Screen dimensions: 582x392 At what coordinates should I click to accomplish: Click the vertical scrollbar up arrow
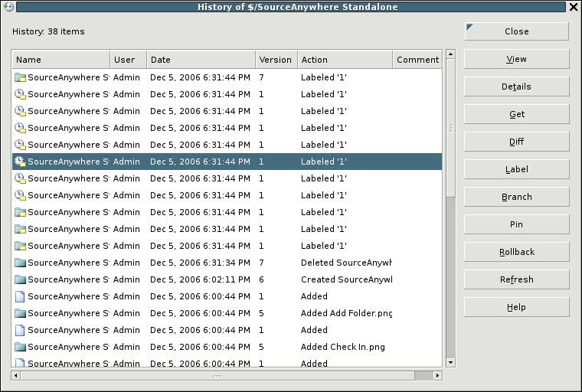click(x=450, y=54)
